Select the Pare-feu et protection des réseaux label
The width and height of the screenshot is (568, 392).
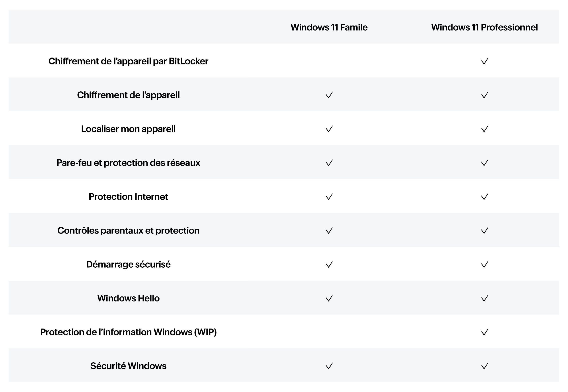(x=128, y=163)
